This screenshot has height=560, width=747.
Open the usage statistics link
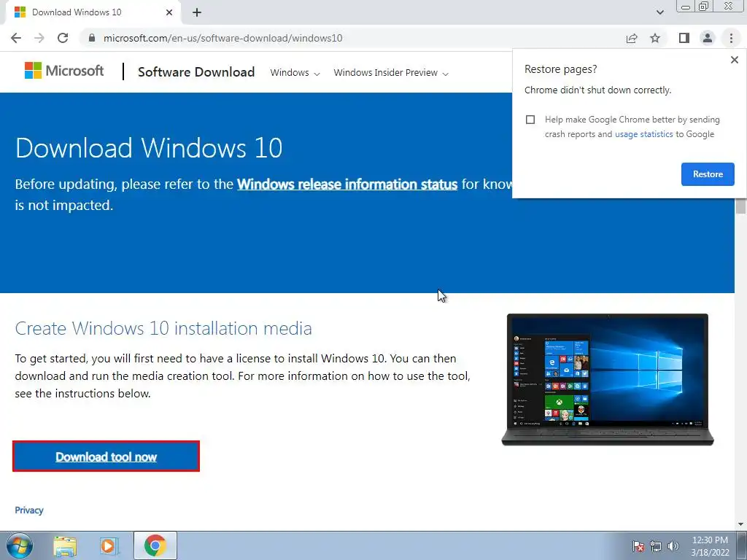[x=643, y=134]
